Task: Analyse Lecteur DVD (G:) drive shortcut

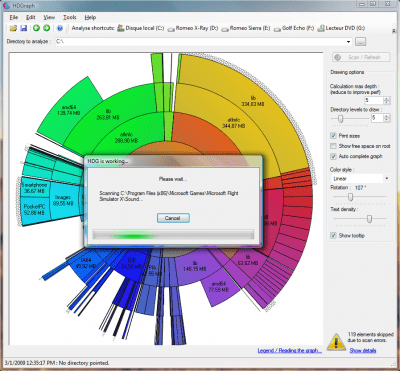Action: (341, 28)
